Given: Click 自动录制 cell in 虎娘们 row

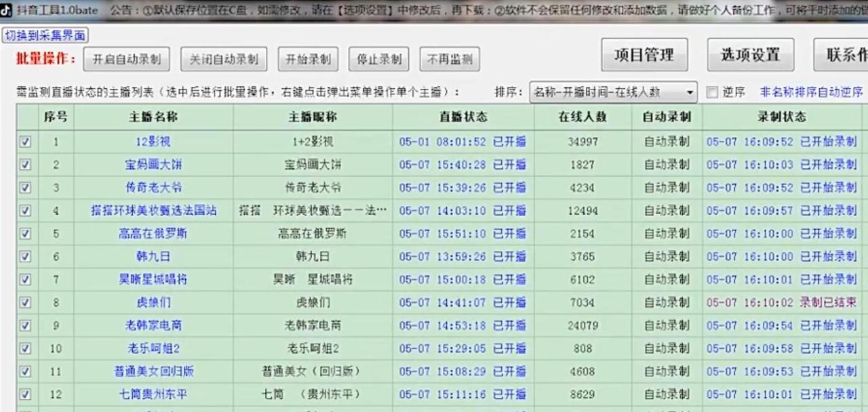Looking at the screenshot, I should (667, 302).
